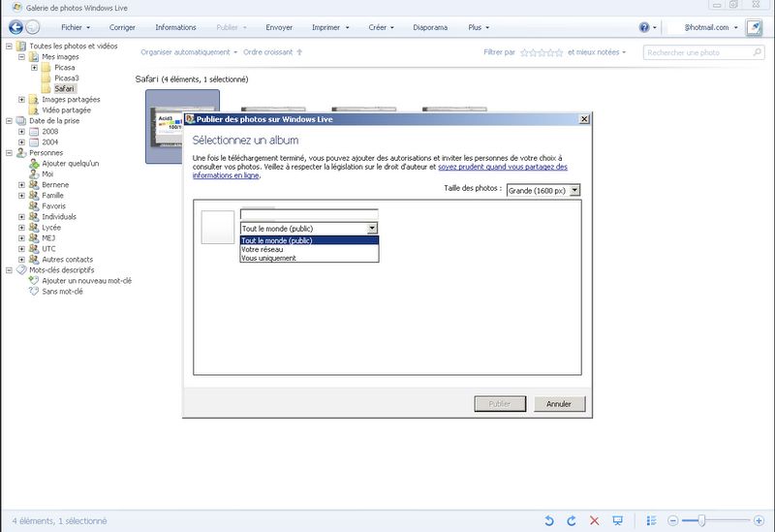Click zoom in plus icon
This screenshot has width=775, height=532.
pos(759,520)
